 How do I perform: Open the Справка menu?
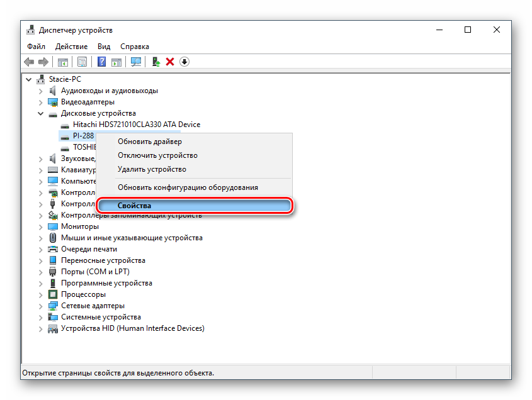pos(134,47)
